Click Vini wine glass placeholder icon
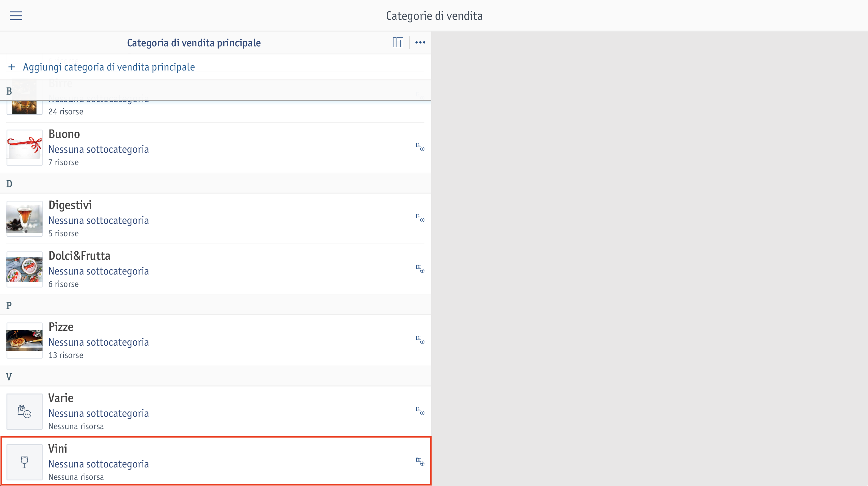This screenshot has width=868, height=486. [x=25, y=462]
